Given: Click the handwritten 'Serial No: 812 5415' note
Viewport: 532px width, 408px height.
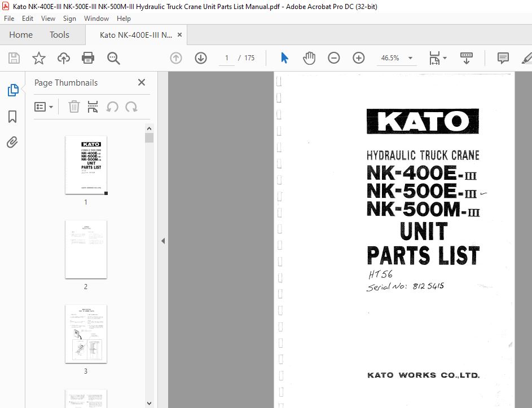Looking at the screenshot, I should (405, 287).
